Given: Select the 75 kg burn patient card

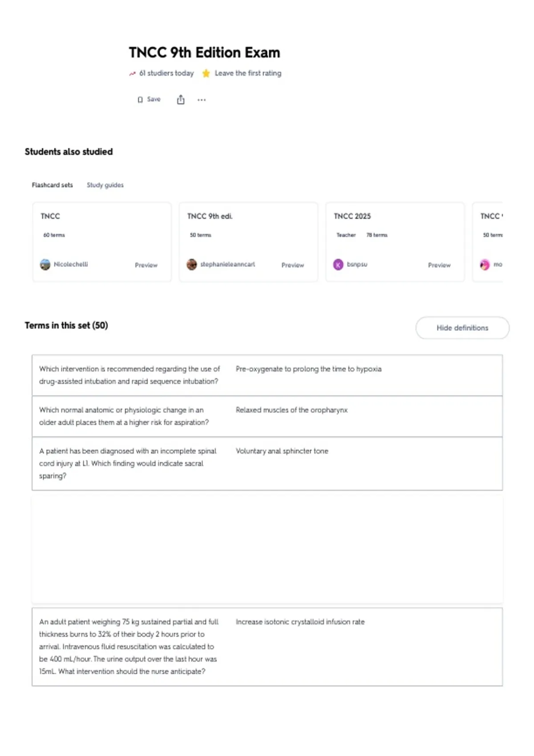Looking at the screenshot, I should click(267, 647).
